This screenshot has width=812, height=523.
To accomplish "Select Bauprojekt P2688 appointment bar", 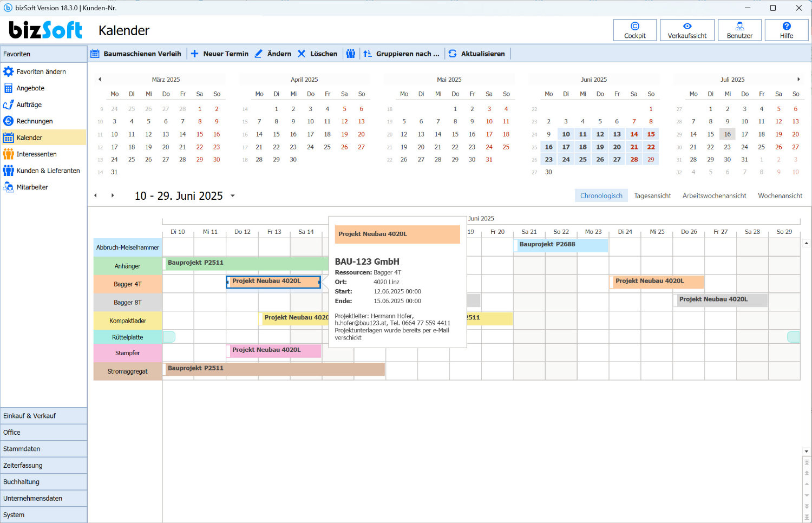I will [x=560, y=245].
